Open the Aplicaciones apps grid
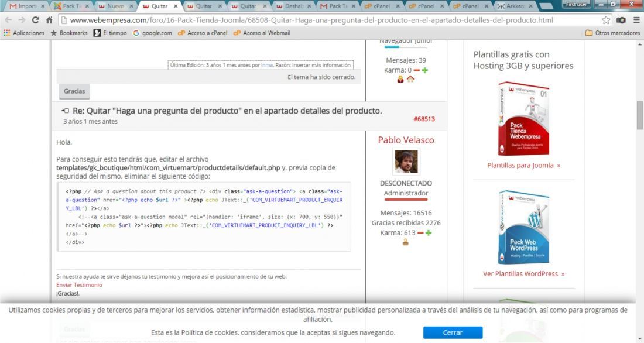644x343 pixels. (24, 33)
